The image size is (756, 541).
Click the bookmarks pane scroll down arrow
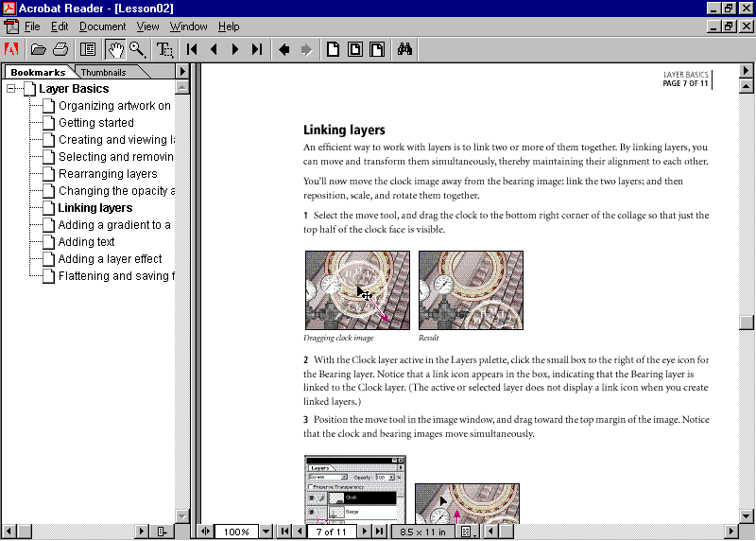pos(182,515)
